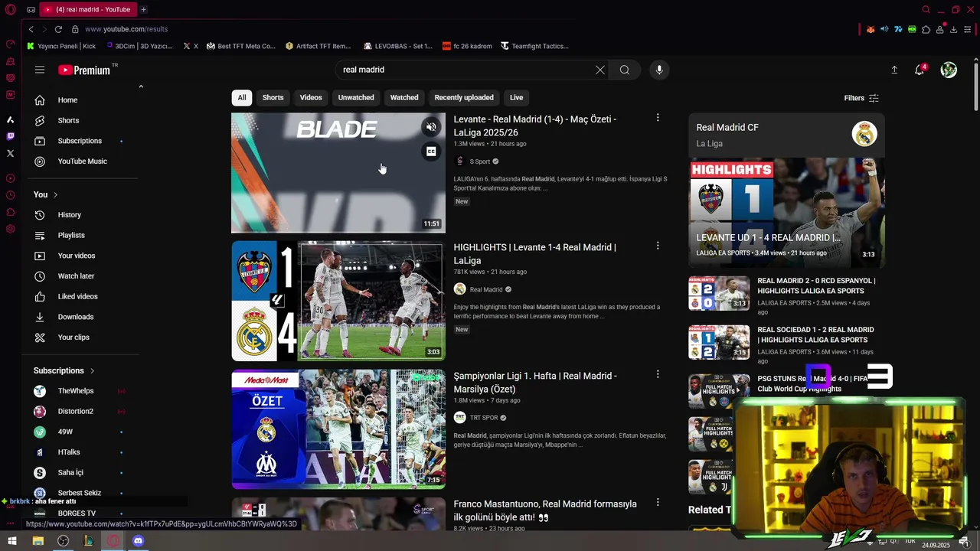Expand the You section chevron
Image resolution: width=980 pixels, height=551 pixels.
55,194
